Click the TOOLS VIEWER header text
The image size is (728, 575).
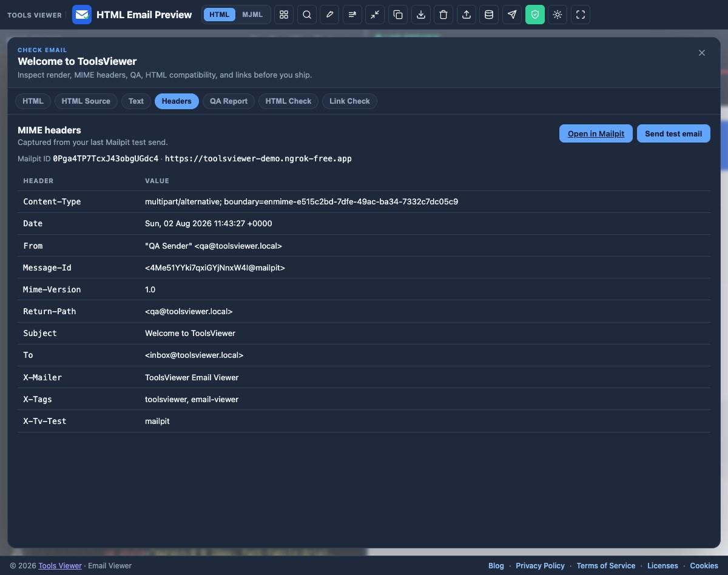(x=35, y=15)
